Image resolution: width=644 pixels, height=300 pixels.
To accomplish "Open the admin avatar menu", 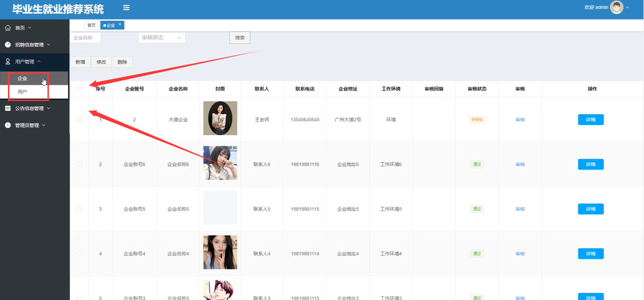I will [x=616, y=7].
